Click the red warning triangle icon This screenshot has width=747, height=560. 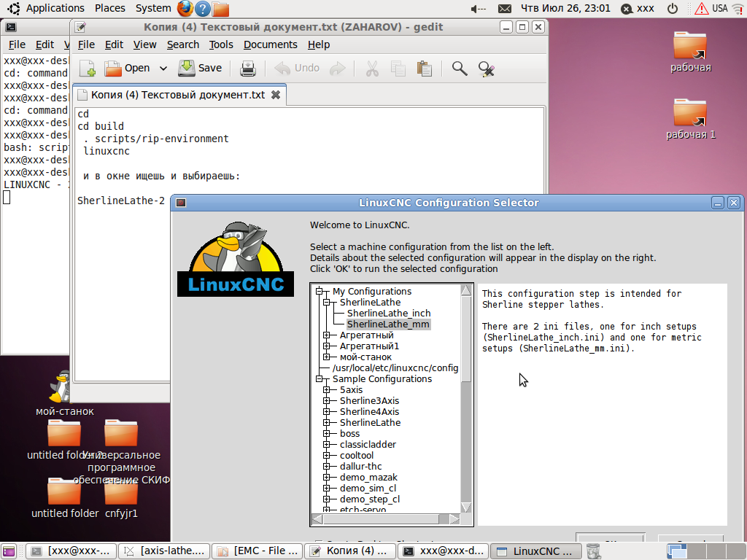[x=701, y=9]
